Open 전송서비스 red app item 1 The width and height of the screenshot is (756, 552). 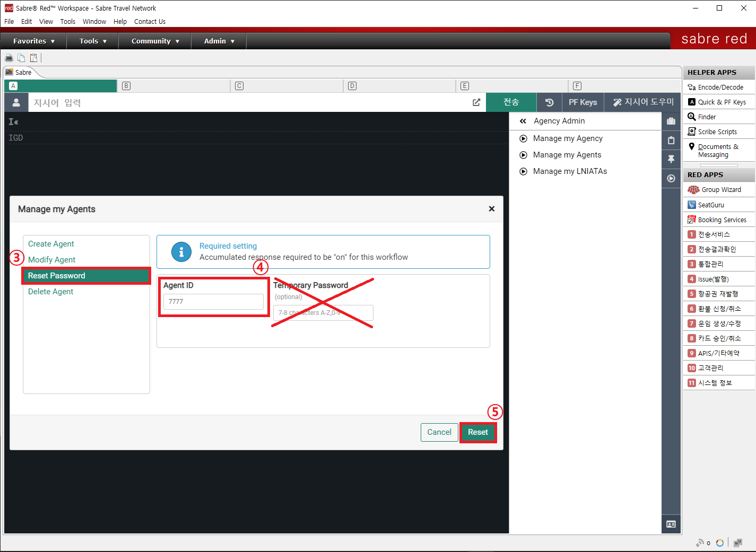pos(719,234)
